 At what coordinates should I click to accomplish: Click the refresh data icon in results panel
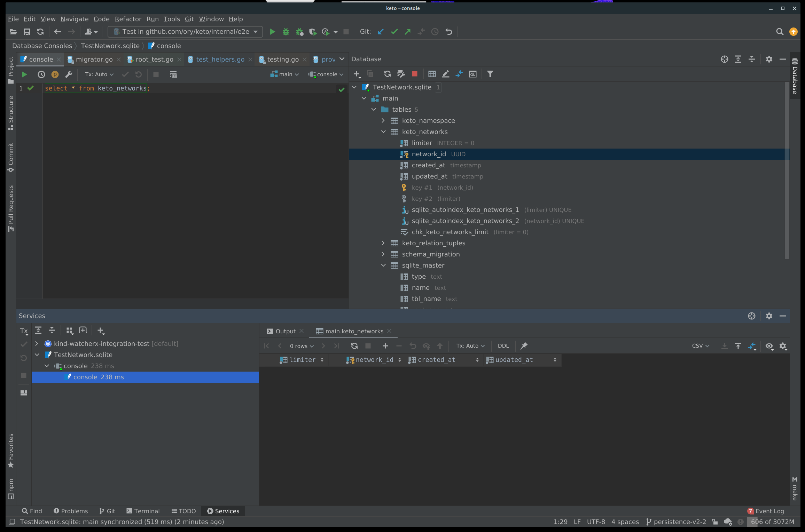point(354,345)
